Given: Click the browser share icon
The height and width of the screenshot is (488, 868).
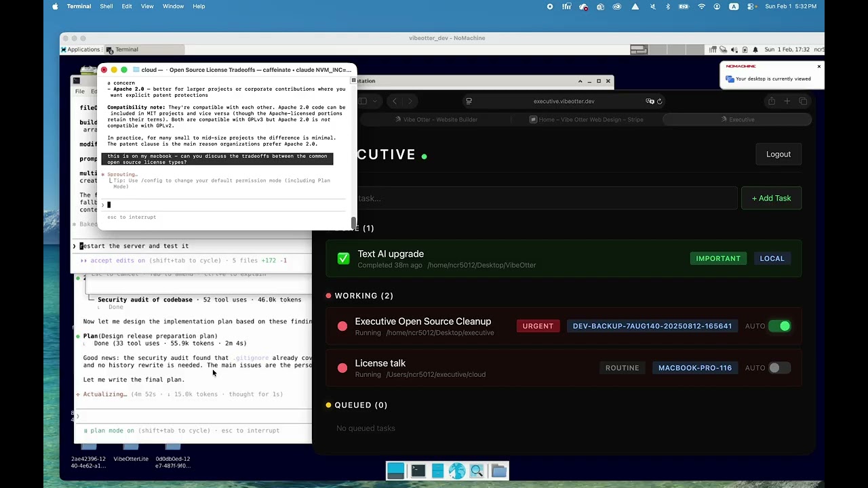Looking at the screenshot, I should [x=772, y=101].
